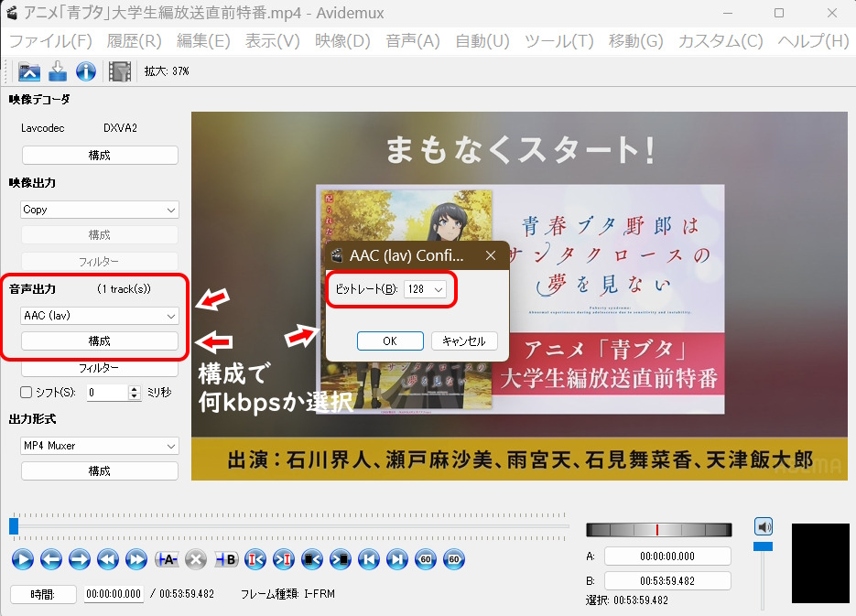Go to previous cut point
This screenshot has width=856, height=616.
pyautogui.click(x=255, y=559)
